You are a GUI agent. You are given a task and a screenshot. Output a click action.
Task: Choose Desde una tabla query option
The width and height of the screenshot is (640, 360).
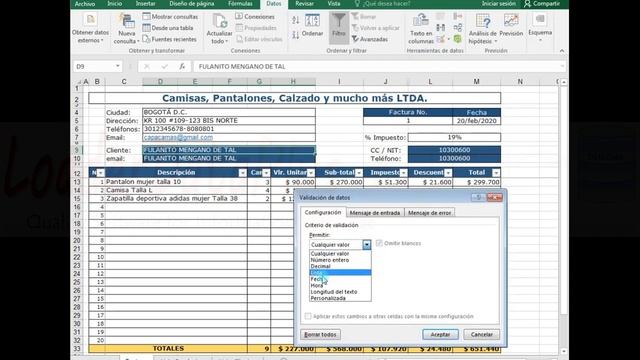click(x=168, y=28)
